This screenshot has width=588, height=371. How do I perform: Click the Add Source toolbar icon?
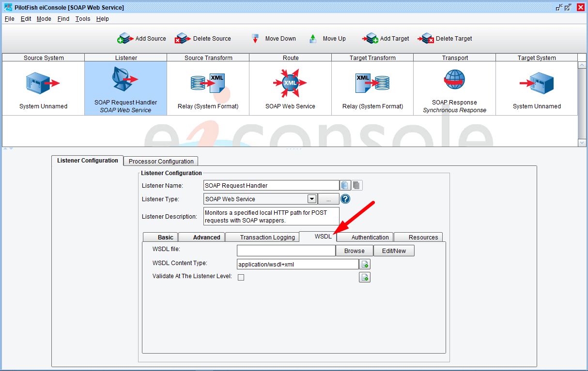(124, 39)
